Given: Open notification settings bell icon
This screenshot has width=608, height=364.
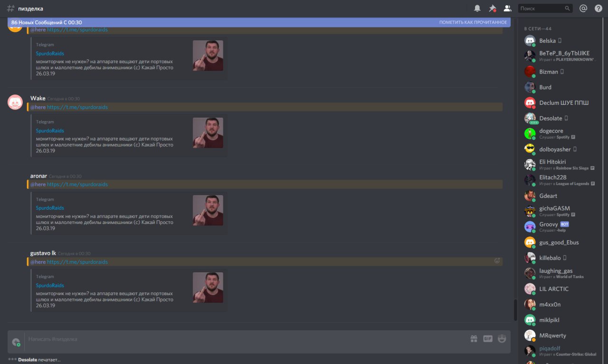Looking at the screenshot, I should coord(477,9).
